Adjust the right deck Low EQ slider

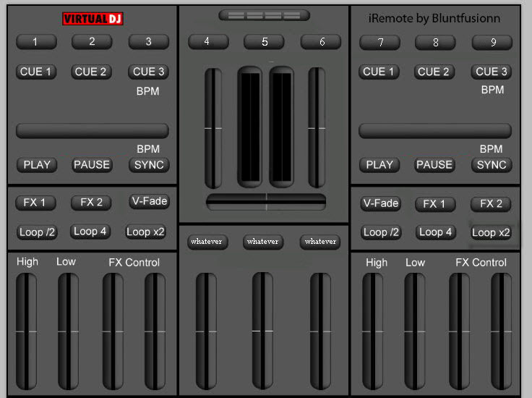click(415, 331)
